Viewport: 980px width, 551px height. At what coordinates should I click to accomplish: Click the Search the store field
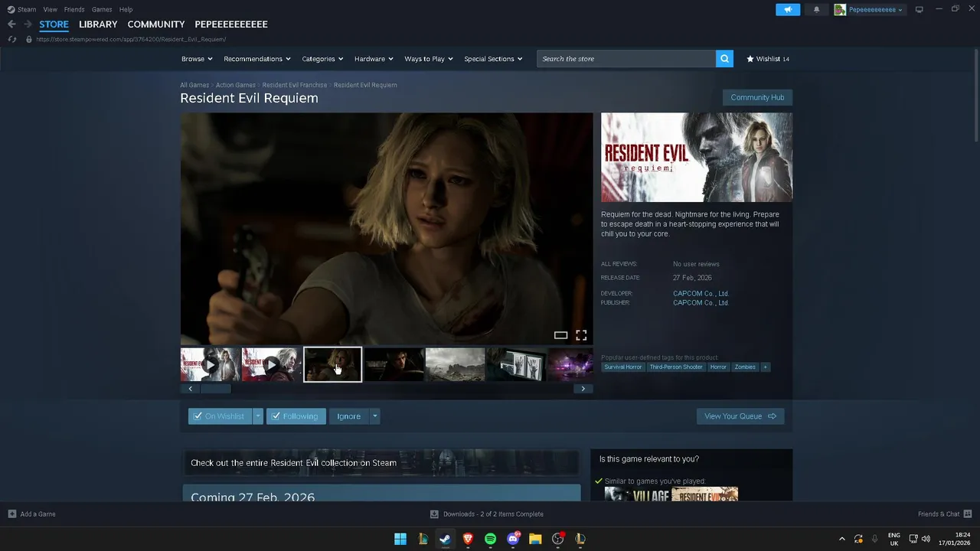tap(626, 59)
